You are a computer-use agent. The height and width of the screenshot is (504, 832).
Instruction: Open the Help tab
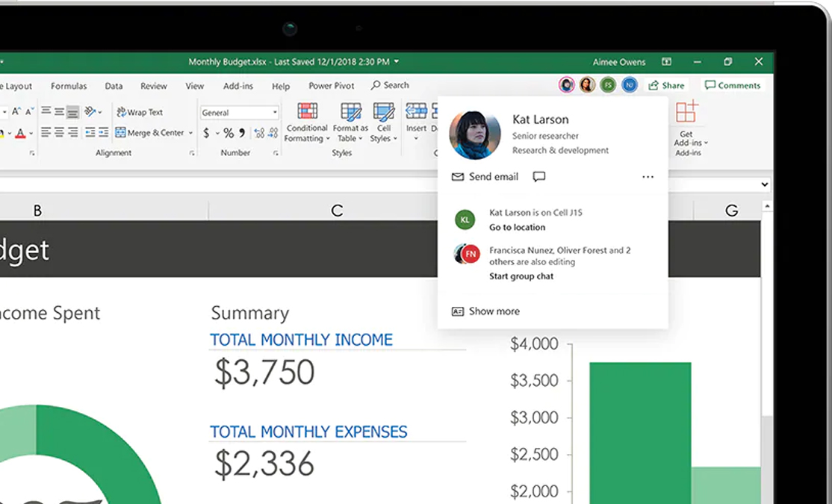point(281,86)
